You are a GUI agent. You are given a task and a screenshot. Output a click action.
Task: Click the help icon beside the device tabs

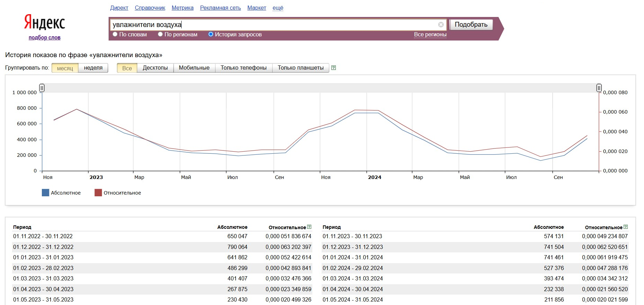click(333, 68)
